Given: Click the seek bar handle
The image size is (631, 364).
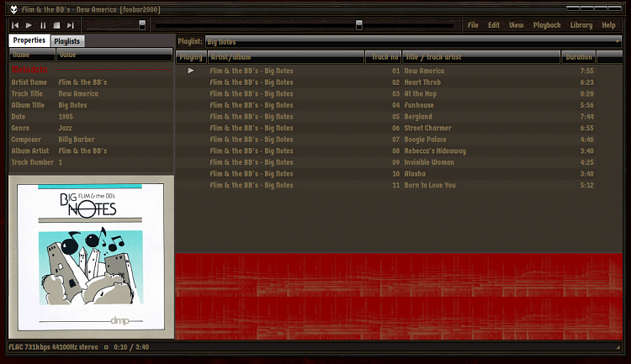Looking at the screenshot, I should [359, 25].
